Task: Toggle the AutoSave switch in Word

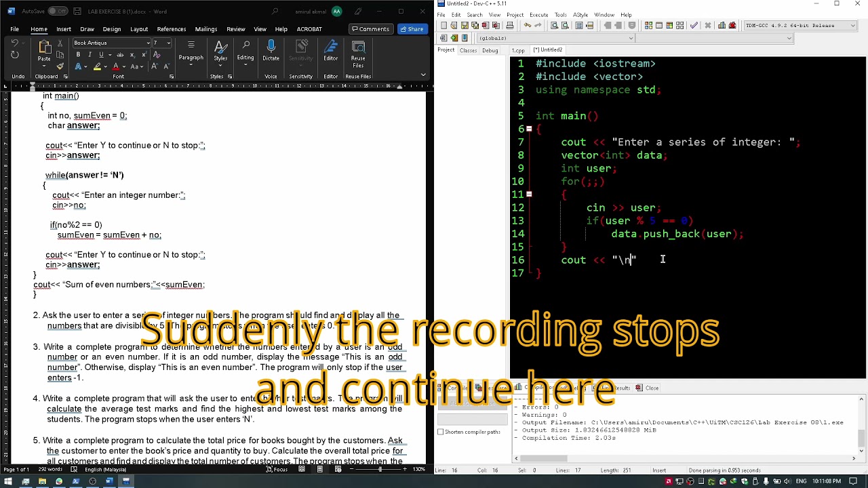Action: pyautogui.click(x=57, y=12)
